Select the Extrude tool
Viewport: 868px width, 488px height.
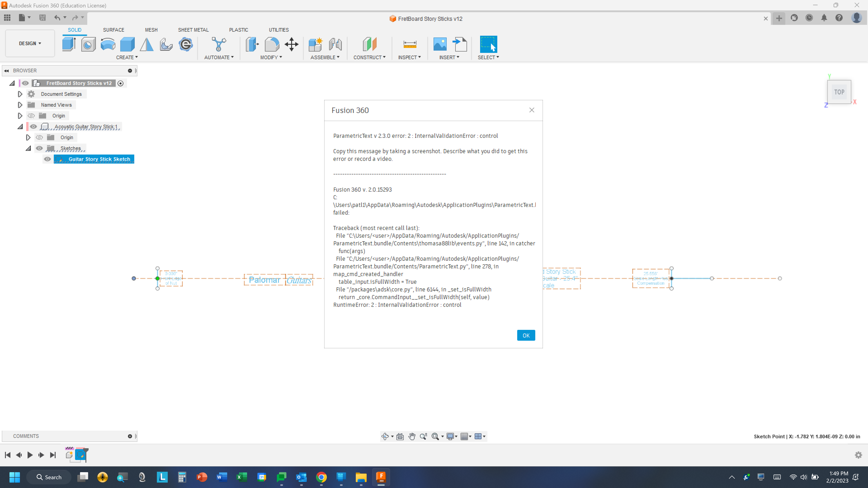click(x=69, y=44)
